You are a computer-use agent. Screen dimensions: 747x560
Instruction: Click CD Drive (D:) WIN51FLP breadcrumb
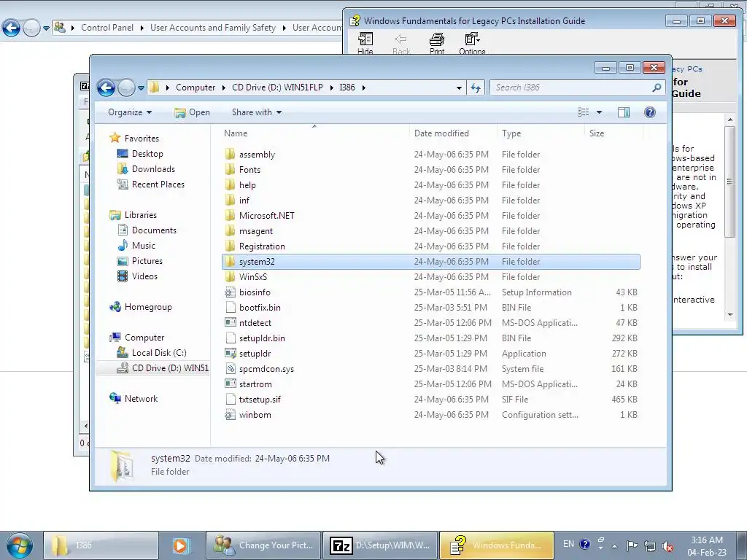coord(277,87)
